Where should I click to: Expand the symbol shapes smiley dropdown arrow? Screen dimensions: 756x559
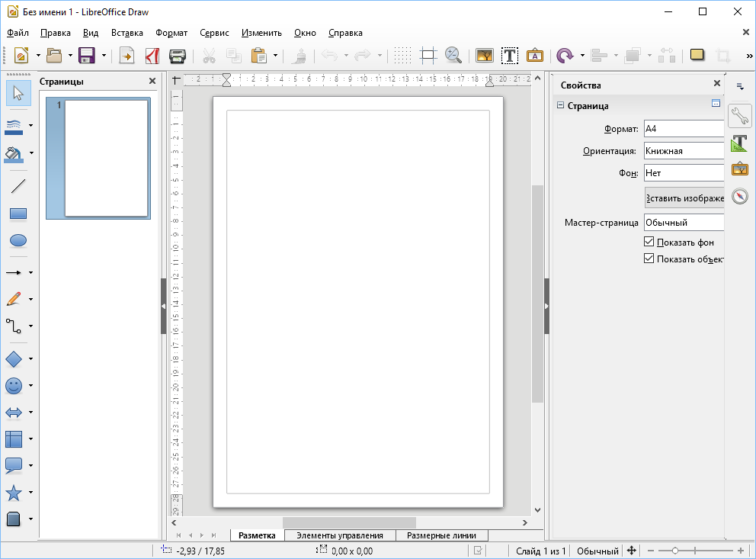click(30, 386)
